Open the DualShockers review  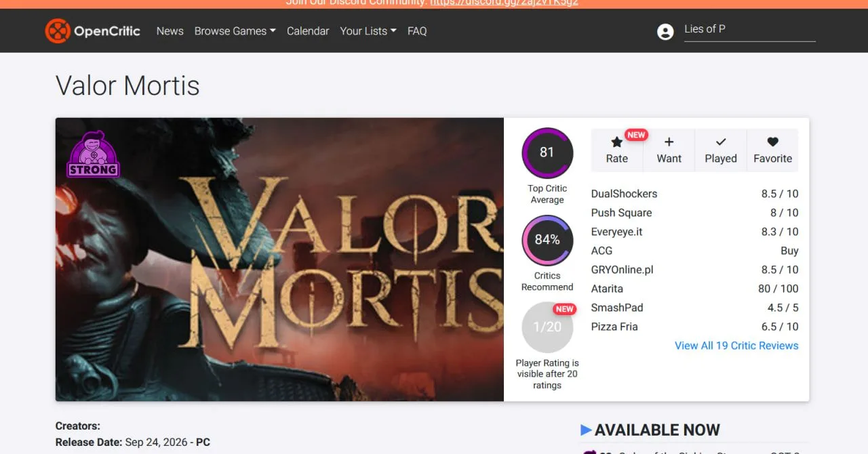coord(624,194)
